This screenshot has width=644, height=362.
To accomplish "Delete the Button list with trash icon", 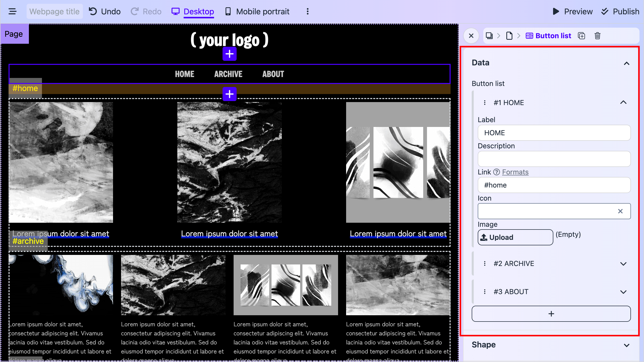I will [x=597, y=36].
